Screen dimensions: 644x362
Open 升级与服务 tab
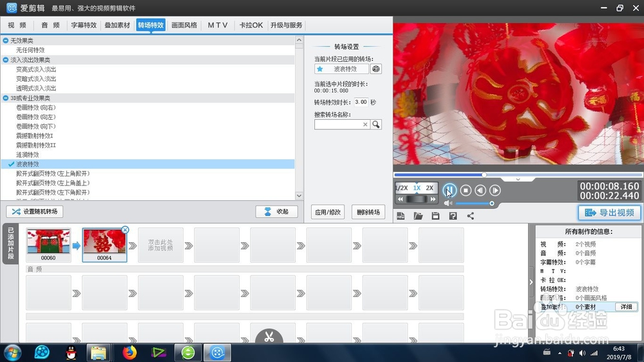[287, 25]
